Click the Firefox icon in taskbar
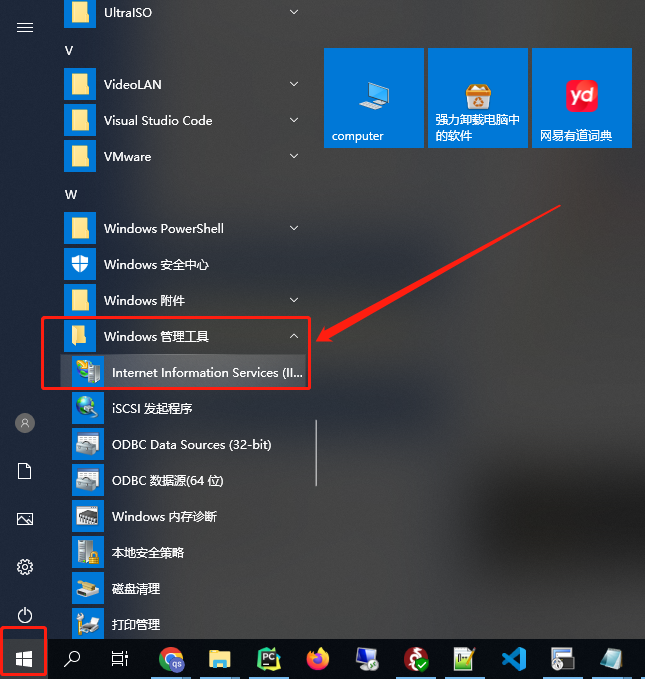 [x=318, y=659]
